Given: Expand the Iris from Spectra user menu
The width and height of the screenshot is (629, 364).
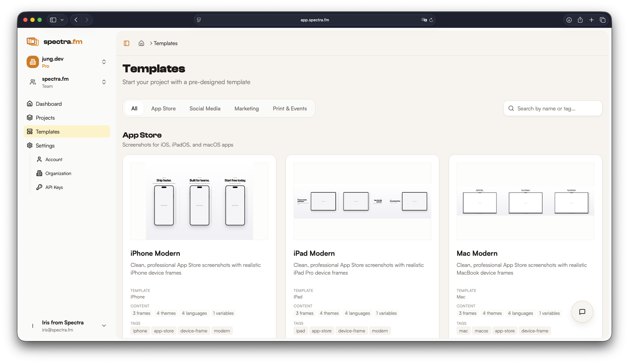Looking at the screenshot, I should point(104,326).
